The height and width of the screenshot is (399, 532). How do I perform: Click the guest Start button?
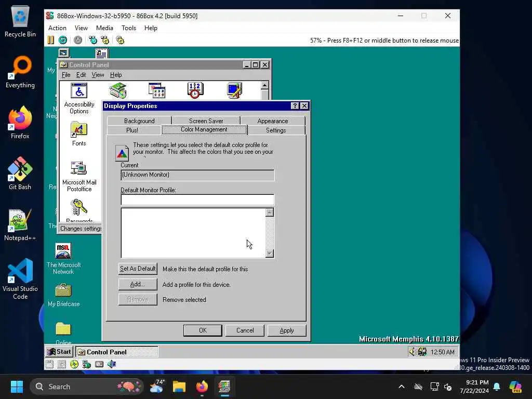tap(59, 352)
